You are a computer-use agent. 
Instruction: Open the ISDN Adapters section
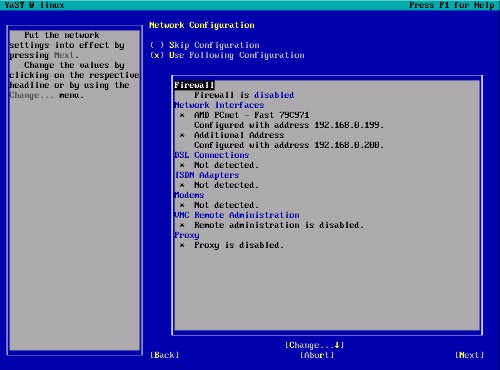click(x=207, y=175)
